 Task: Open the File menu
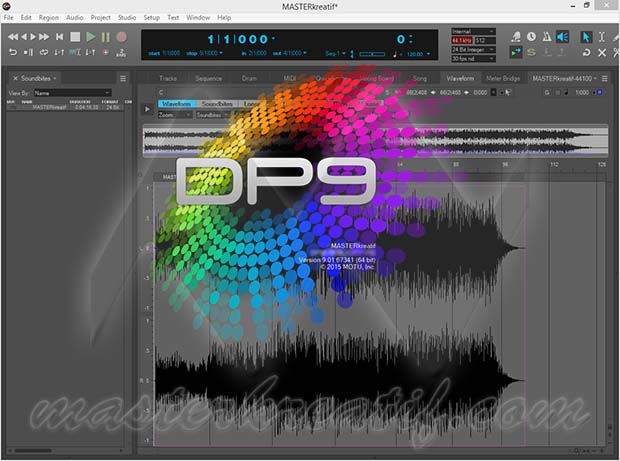pyautogui.click(x=8, y=18)
